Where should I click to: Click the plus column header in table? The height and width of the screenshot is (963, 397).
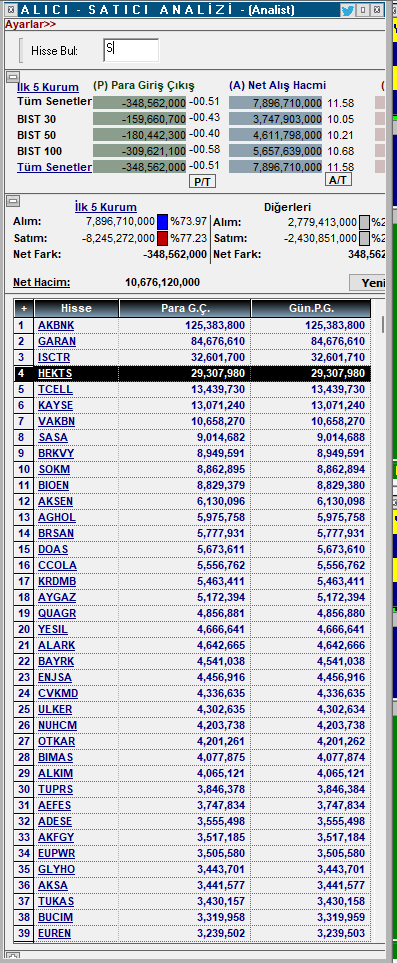24,308
